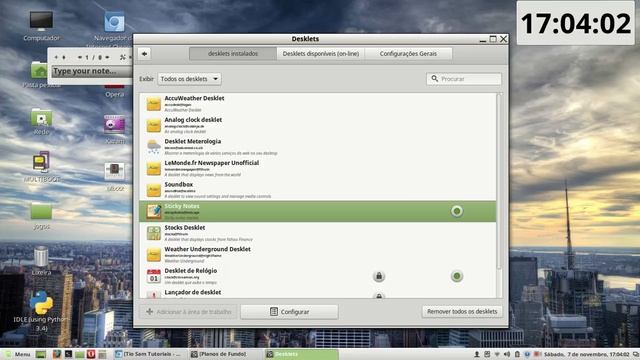Viewport: 640px width, 360px height.
Task: Click the taskbar date and time
Action: pos(586,354)
